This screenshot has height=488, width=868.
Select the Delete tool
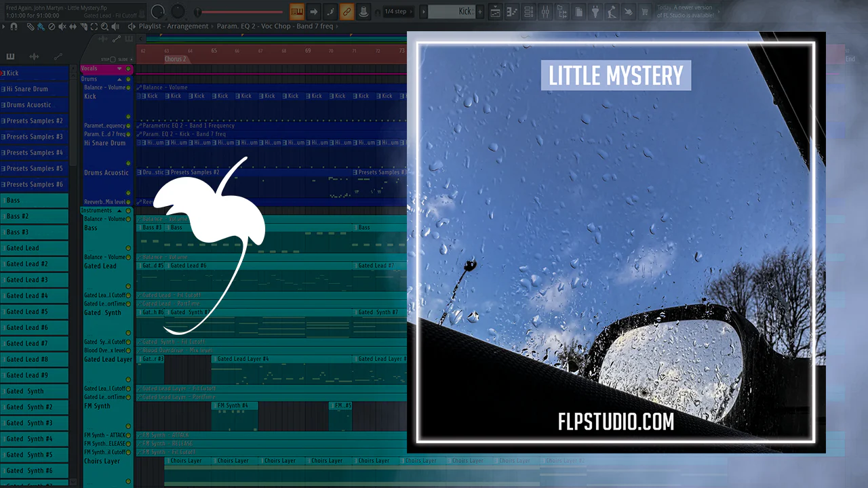pos(52,26)
